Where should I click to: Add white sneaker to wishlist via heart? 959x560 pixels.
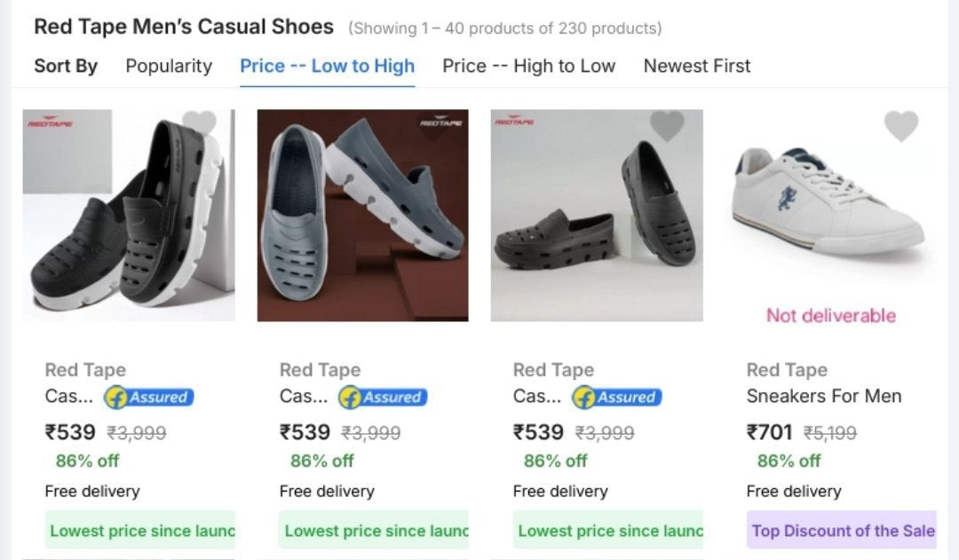tap(900, 126)
